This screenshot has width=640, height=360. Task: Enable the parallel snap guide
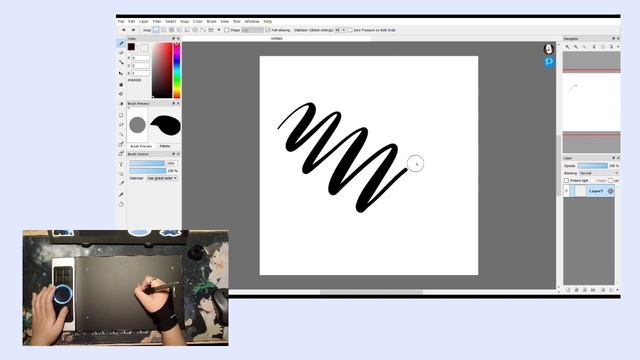click(164, 30)
